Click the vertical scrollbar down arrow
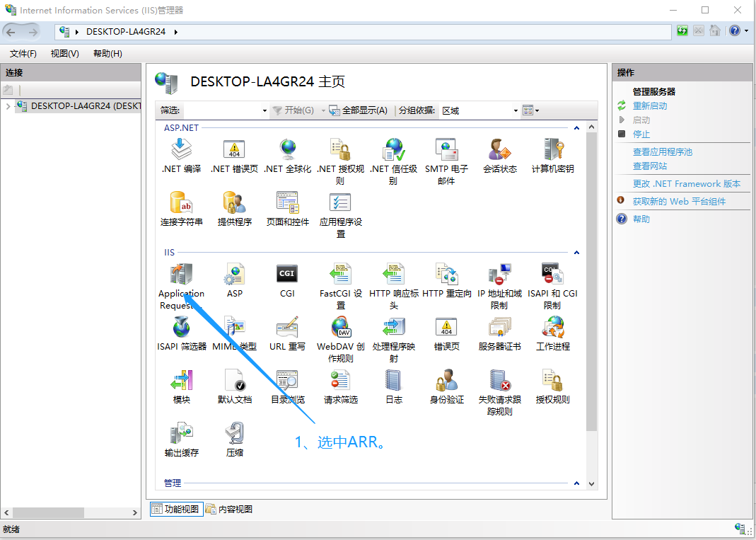756x540 pixels. click(x=592, y=484)
